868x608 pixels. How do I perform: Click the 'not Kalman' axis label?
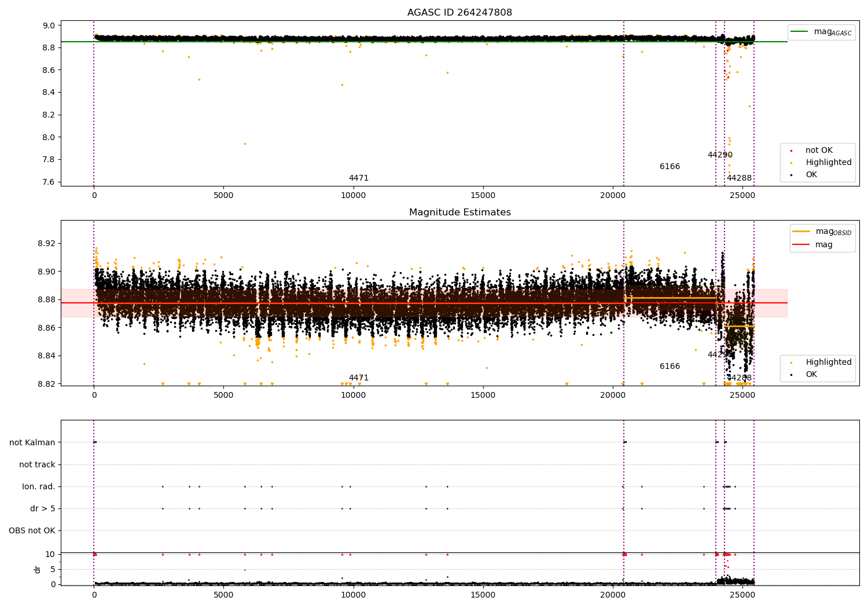tap(32, 442)
